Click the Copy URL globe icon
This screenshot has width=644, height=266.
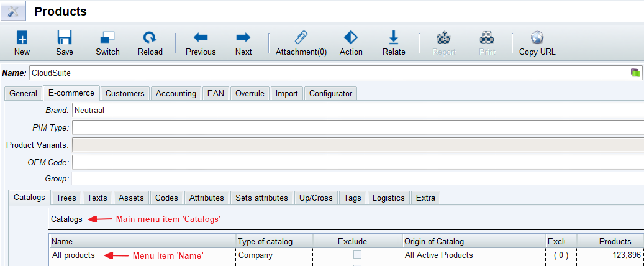pos(537,38)
